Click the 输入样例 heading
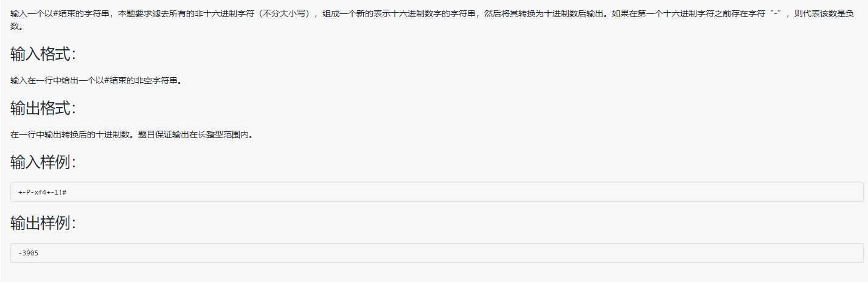The width and height of the screenshot is (868, 284). [x=43, y=162]
